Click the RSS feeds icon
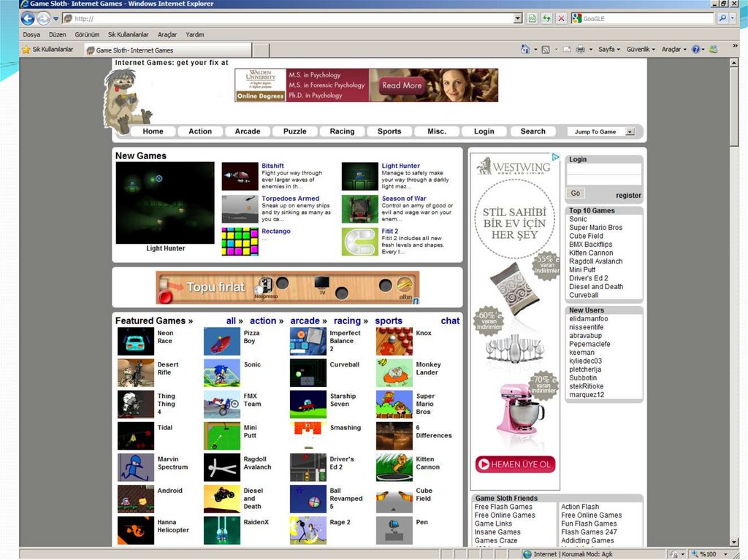This screenshot has width=748, height=560. (x=546, y=49)
